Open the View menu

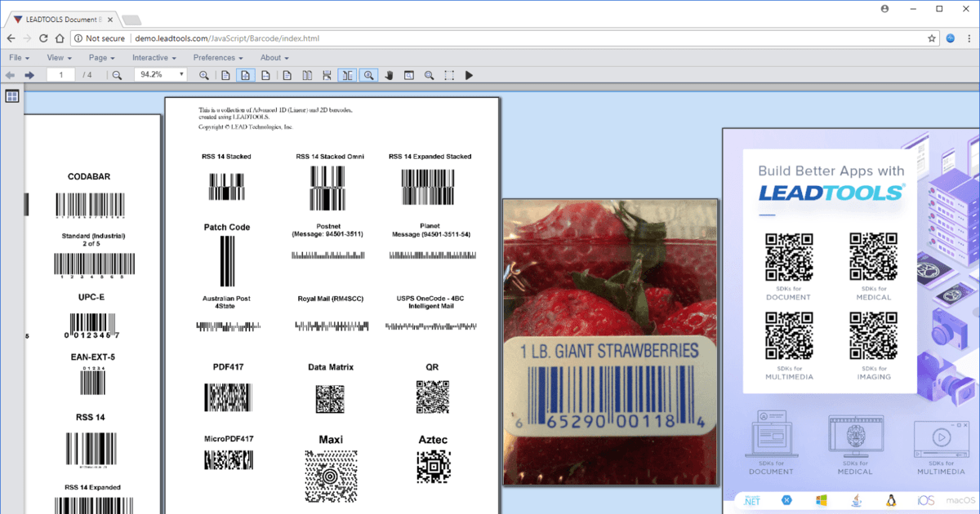click(59, 58)
